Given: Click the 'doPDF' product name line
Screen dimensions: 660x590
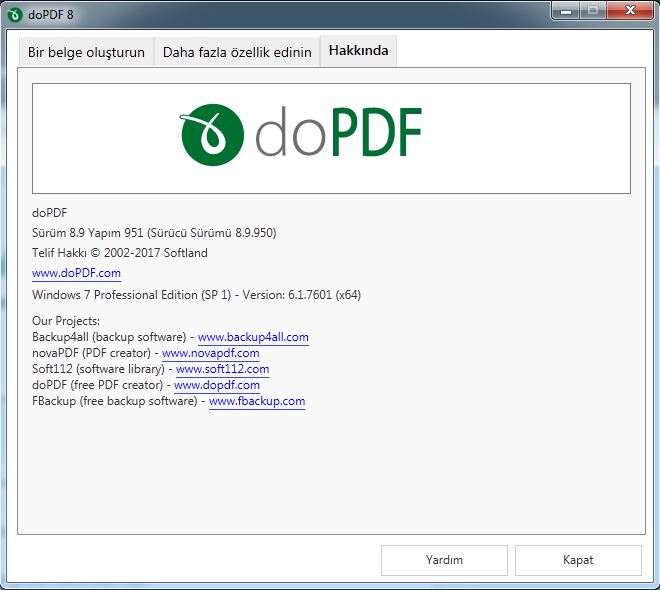Looking at the screenshot, I should [49, 213].
